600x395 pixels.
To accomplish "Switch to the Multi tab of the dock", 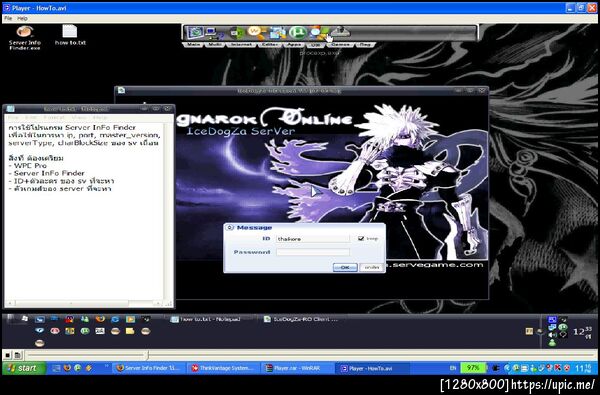I will tap(214, 45).
